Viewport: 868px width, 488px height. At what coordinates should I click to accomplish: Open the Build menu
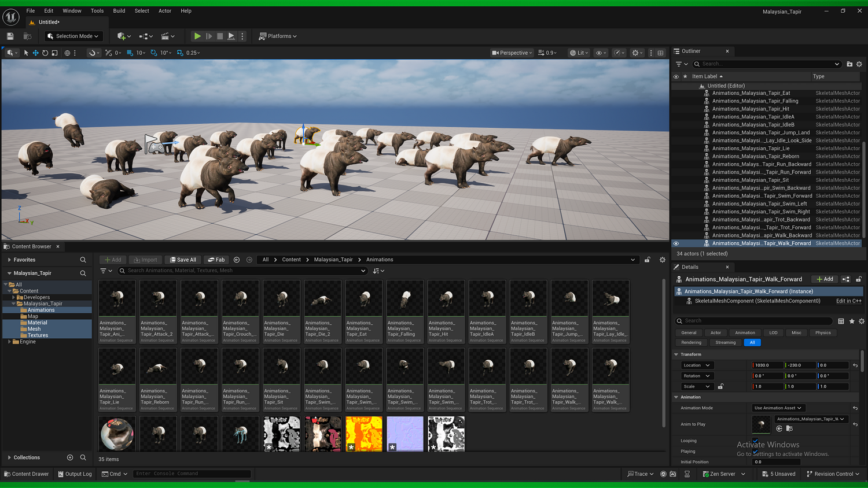pos(119,10)
